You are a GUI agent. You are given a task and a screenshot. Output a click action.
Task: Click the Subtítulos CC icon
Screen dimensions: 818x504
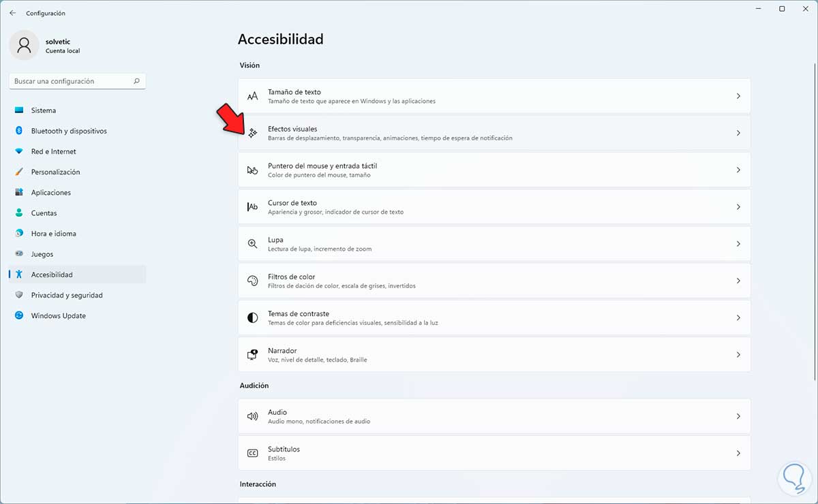pos(252,453)
